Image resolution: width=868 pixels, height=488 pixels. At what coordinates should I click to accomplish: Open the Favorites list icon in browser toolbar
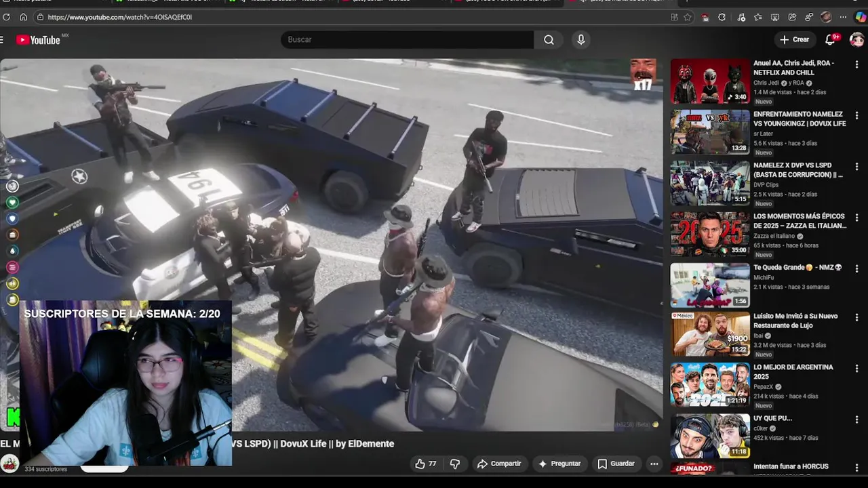click(x=757, y=17)
